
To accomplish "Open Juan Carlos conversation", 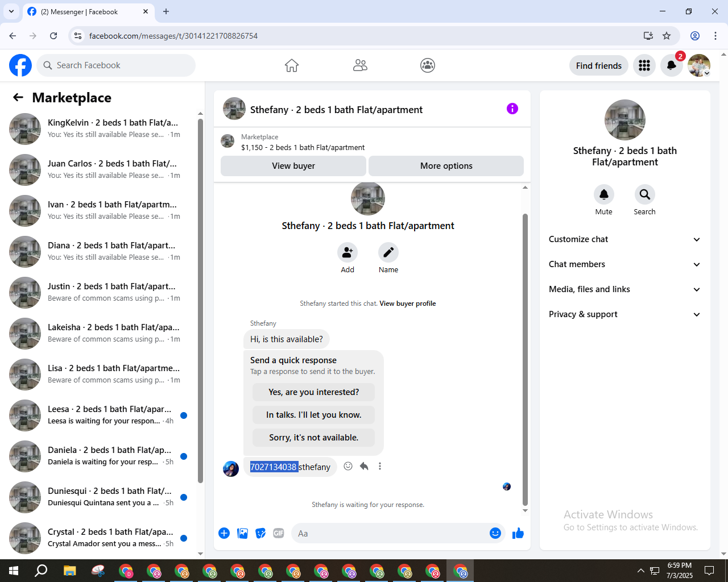I will [x=100, y=169].
